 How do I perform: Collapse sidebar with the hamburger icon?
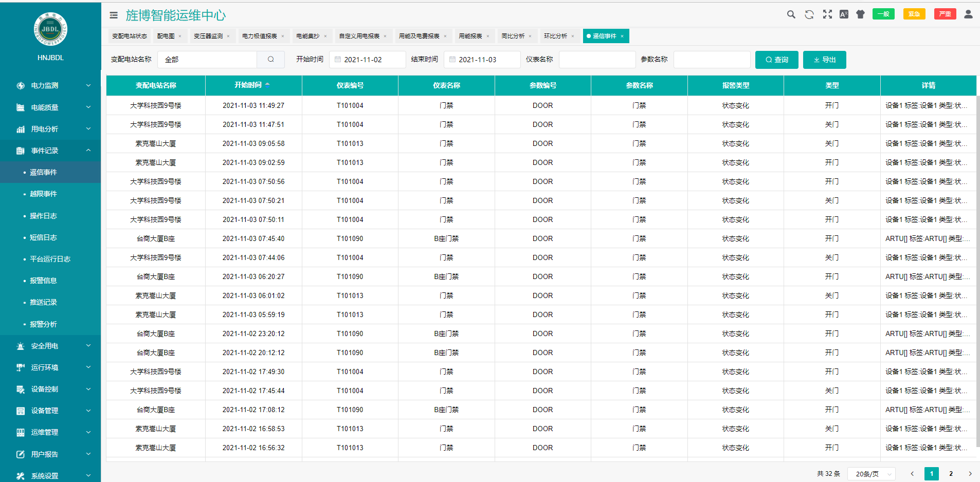point(114,15)
